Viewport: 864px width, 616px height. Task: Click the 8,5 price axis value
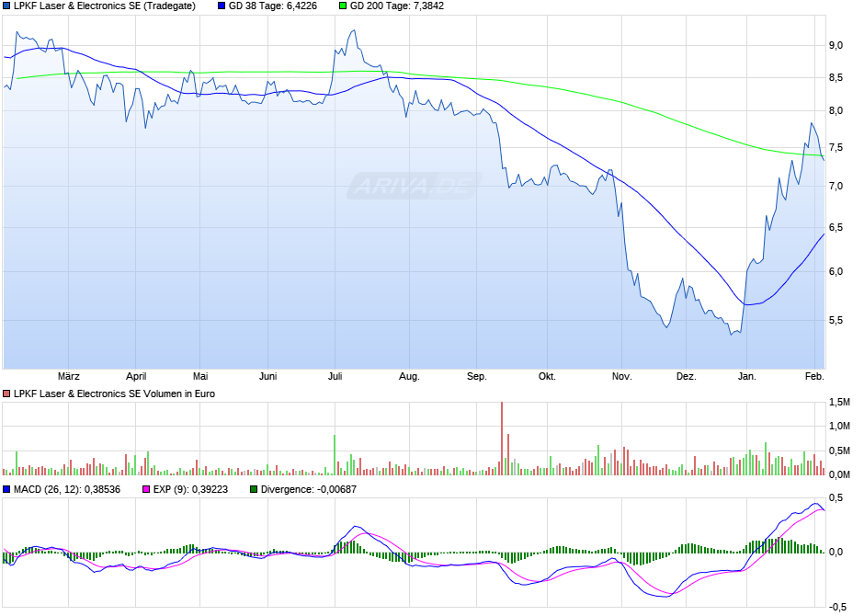point(836,78)
